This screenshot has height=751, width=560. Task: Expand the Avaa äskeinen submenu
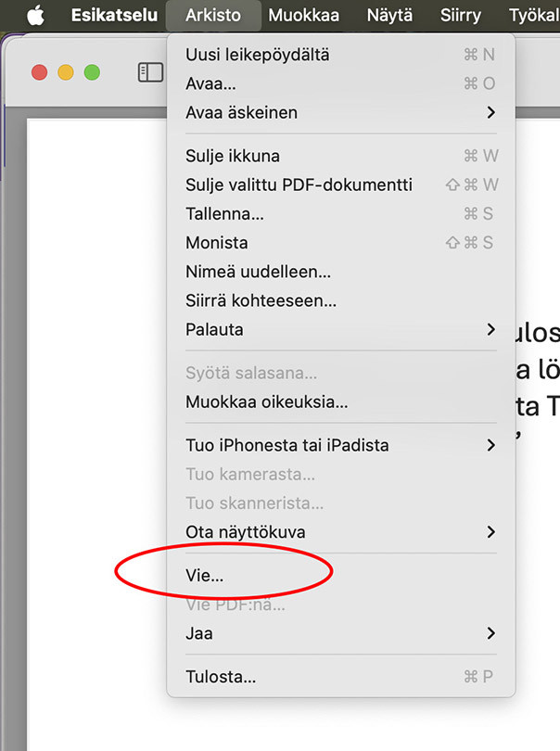(x=241, y=112)
